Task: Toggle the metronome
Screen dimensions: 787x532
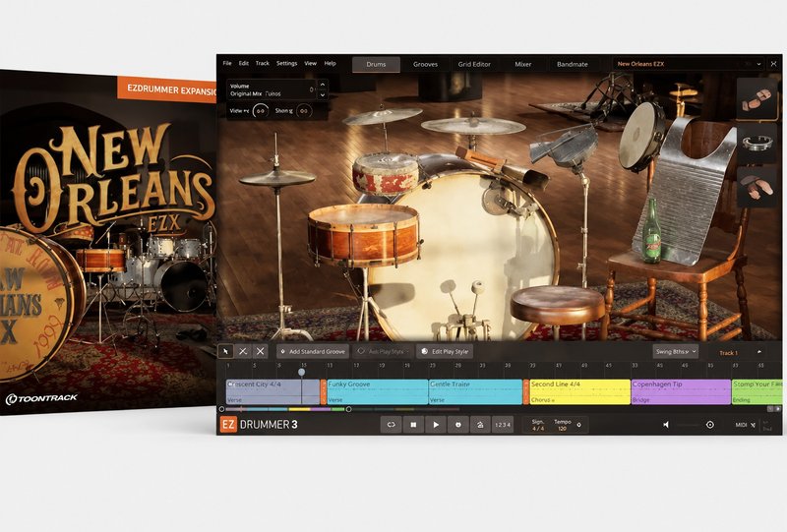Action: [x=480, y=425]
